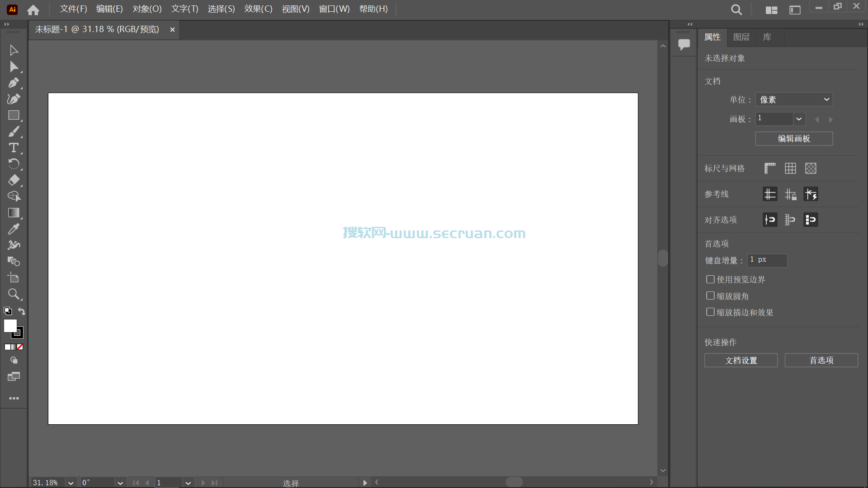The image size is (868, 488).
Task: Click the default fill and stroke icon
Action: (8, 311)
